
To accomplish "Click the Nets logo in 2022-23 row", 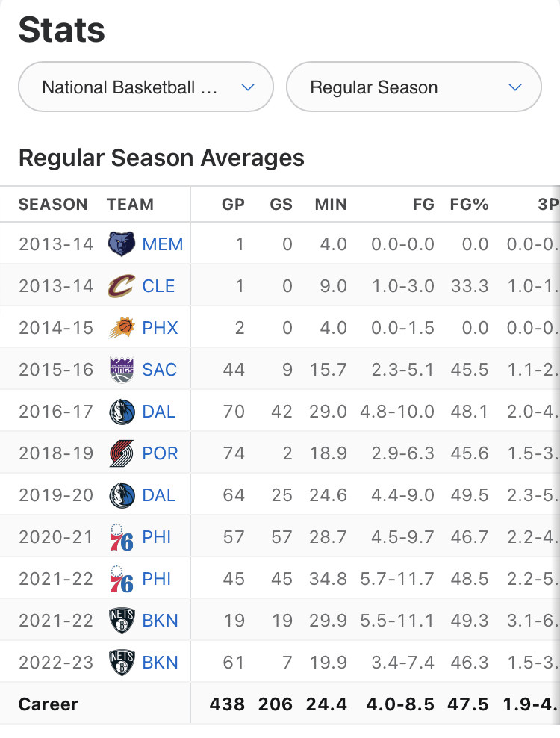I will pos(122,663).
